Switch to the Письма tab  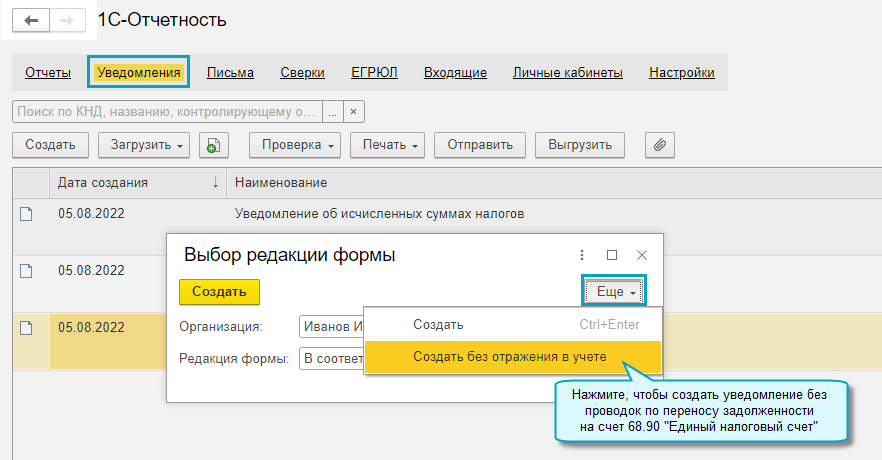[230, 72]
